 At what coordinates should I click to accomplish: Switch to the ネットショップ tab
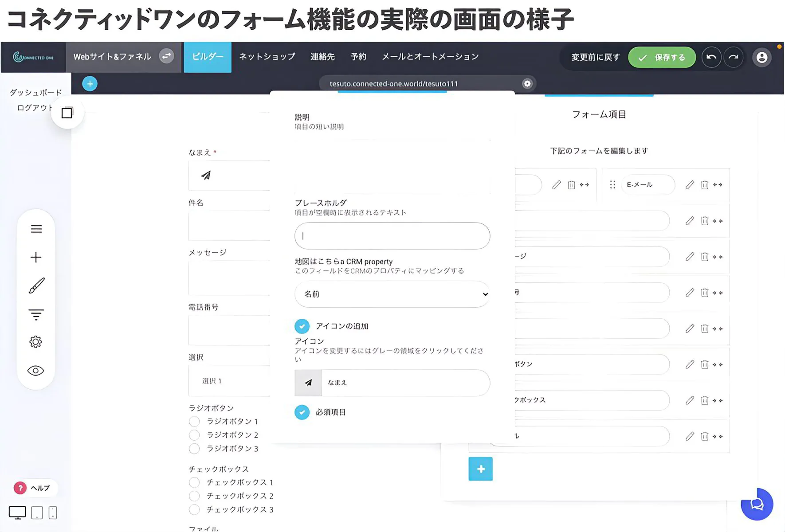pyautogui.click(x=267, y=57)
